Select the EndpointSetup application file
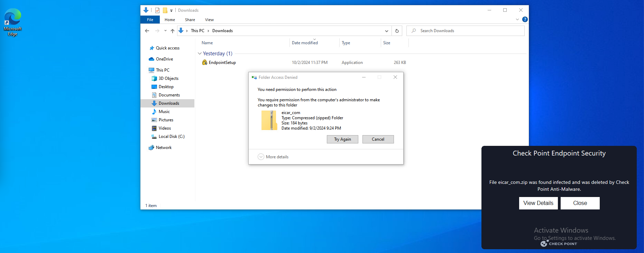This screenshot has height=253, width=644. tap(222, 63)
